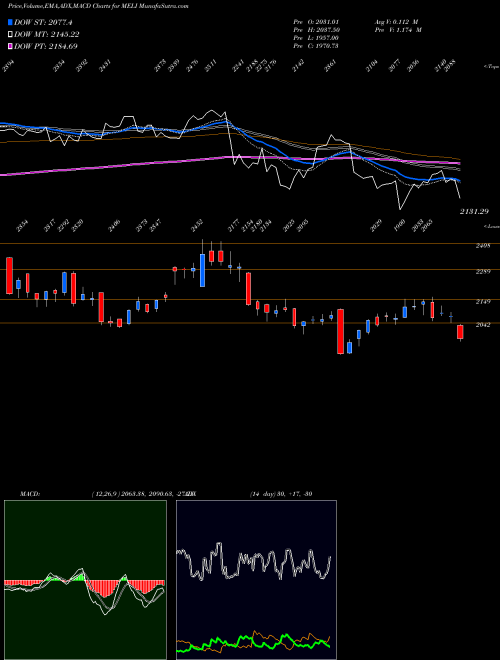Click the DOW PT: 2184.69 label
This screenshot has width=500, height=660.
[46, 46]
